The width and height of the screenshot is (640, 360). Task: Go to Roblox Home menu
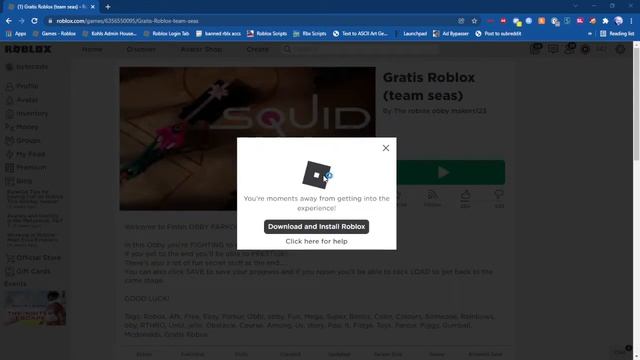pos(92,49)
